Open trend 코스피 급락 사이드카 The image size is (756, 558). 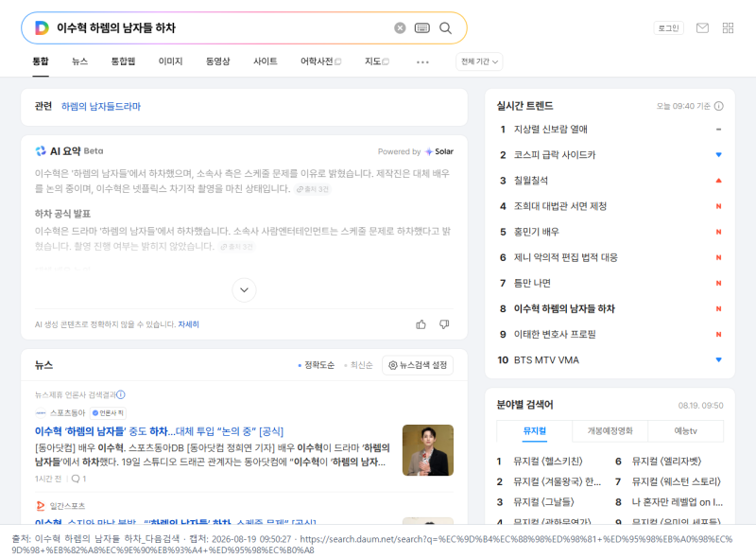(x=555, y=155)
